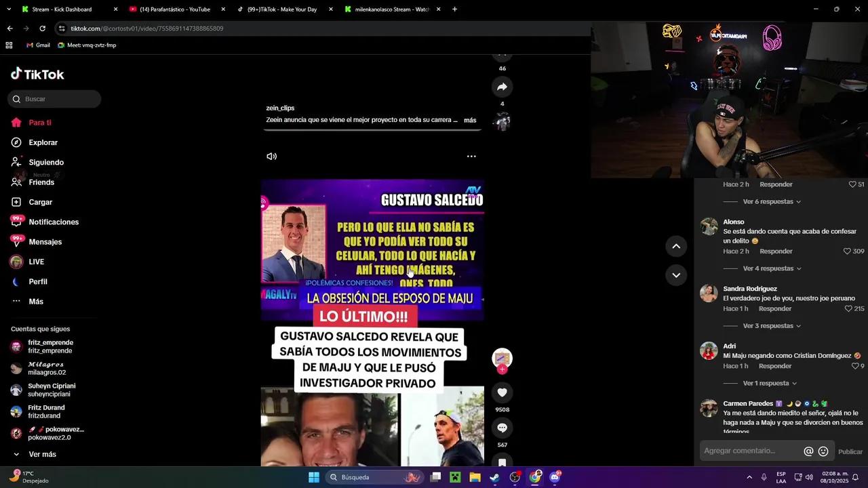
Task: Switch to the Parafantástico - YouTube tab
Action: pos(176,9)
